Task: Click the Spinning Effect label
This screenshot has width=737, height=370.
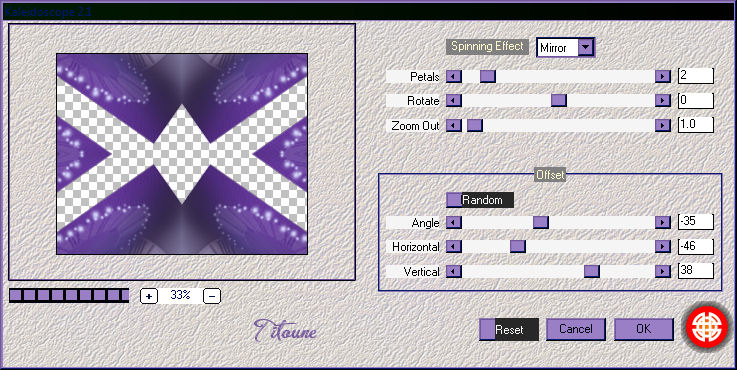Action: 487,46
